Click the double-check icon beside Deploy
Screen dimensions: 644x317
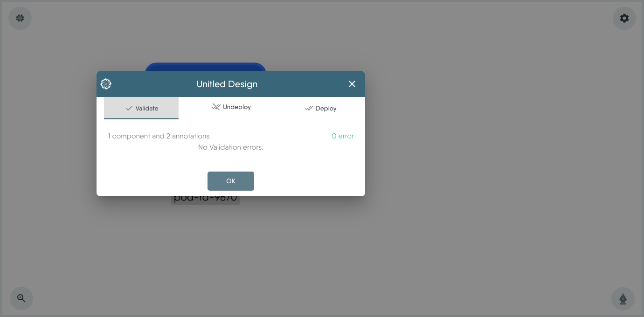click(x=309, y=109)
